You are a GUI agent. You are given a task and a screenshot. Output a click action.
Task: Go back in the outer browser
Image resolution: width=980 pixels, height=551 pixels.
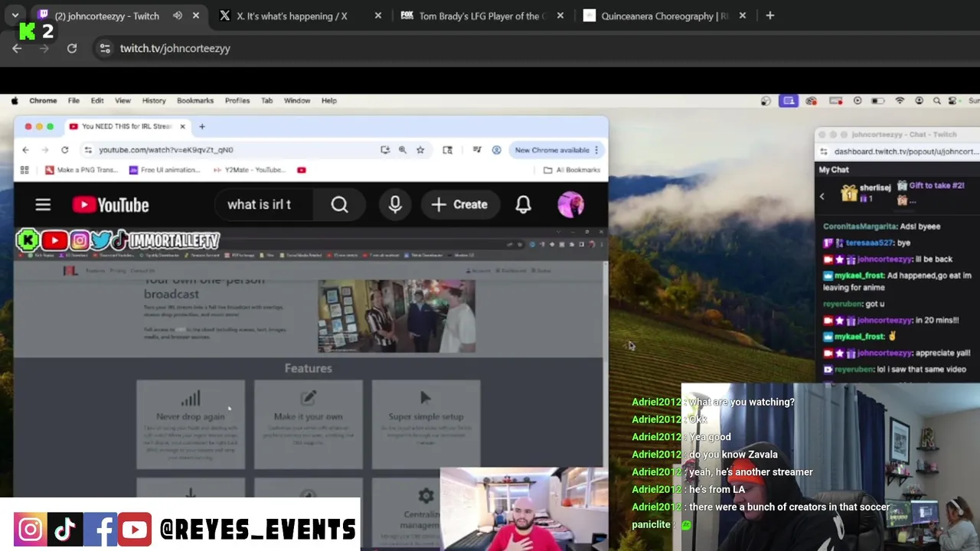click(x=17, y=48)
